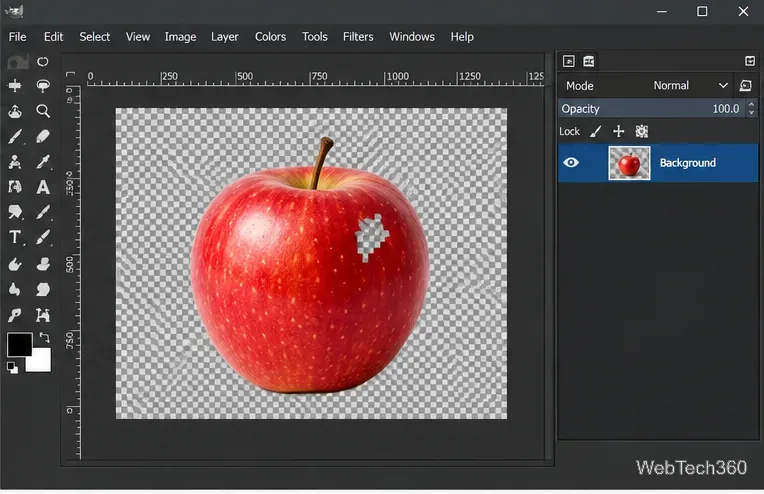The width and height of the screenshot is (764, 494).
Task: Open the white background color swatch
Action: point(40,361)
